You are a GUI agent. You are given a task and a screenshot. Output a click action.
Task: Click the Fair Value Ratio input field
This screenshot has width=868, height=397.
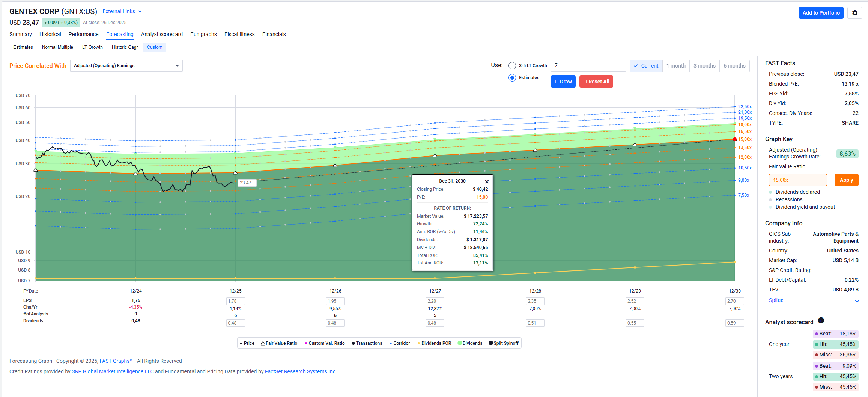(797, 180)
